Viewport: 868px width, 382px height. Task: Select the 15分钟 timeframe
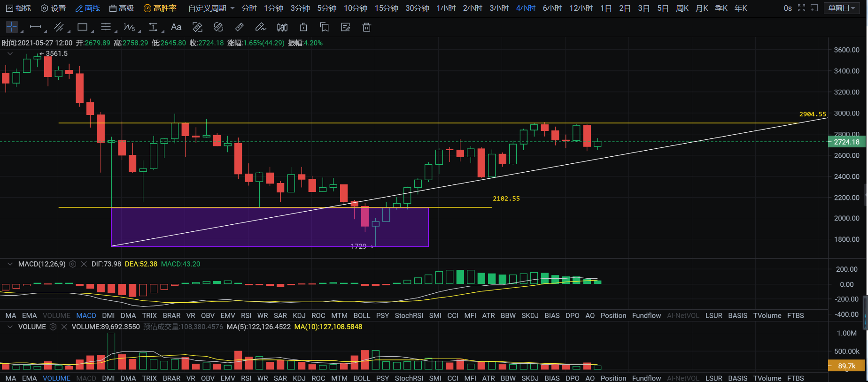point(386,8)
